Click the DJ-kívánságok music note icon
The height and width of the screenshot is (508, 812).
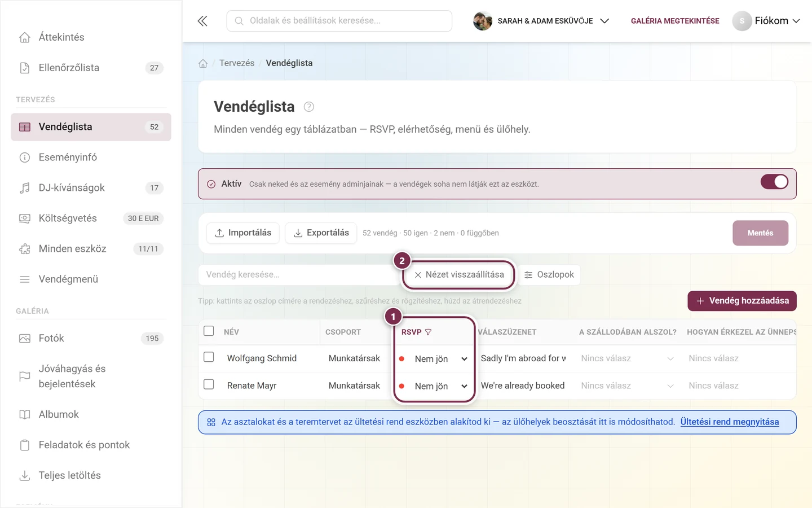(x=25, y=188)
